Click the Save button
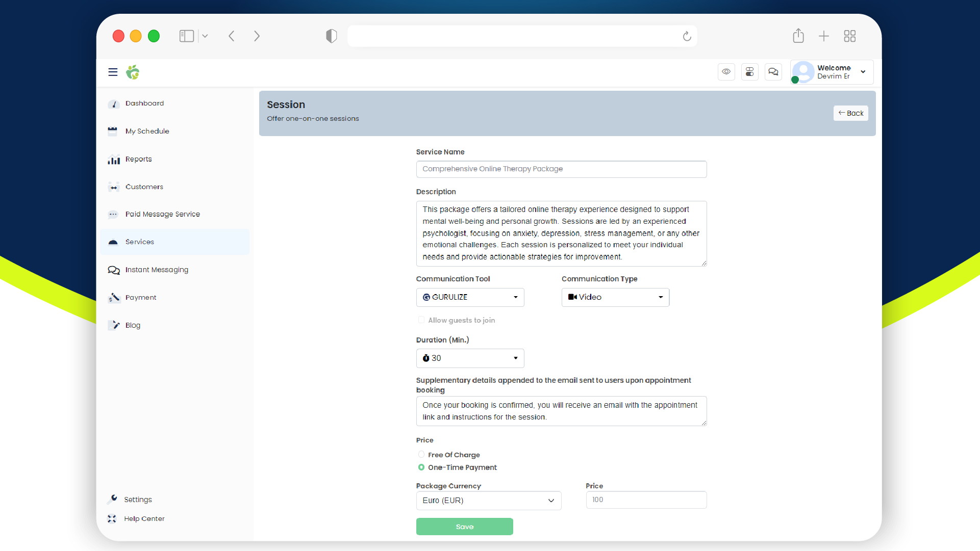Image resolution: width=980 pixels, height=551 pixels. click(464, 527)
